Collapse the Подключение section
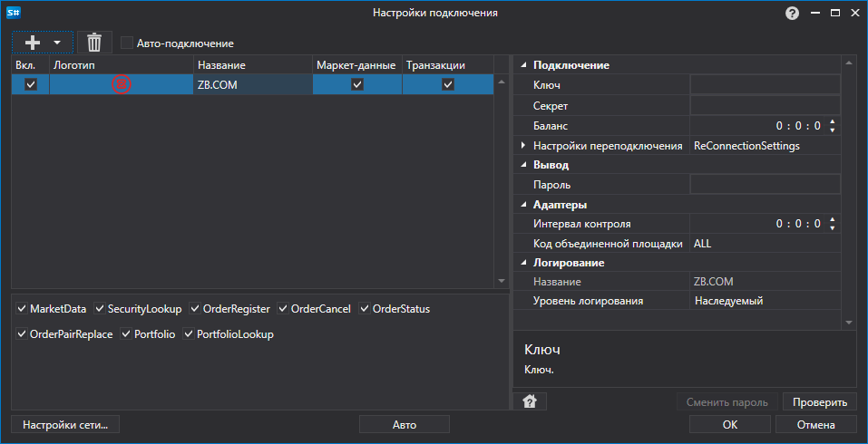 523,65
